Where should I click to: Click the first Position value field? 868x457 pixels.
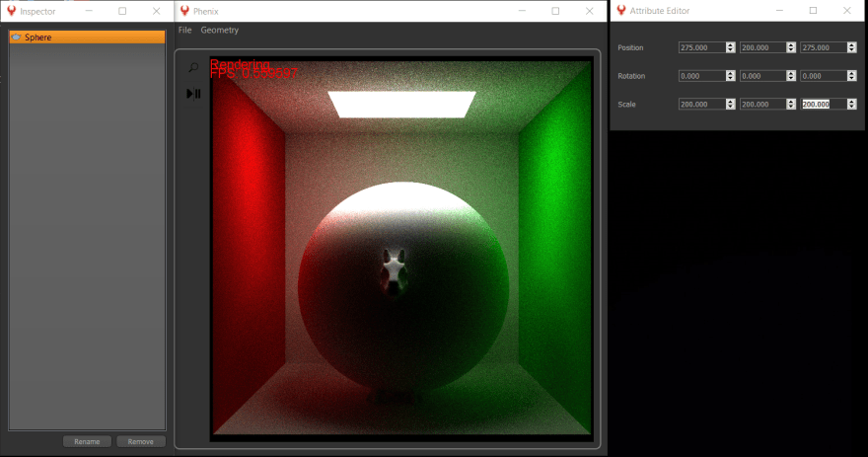pos(701,47)
